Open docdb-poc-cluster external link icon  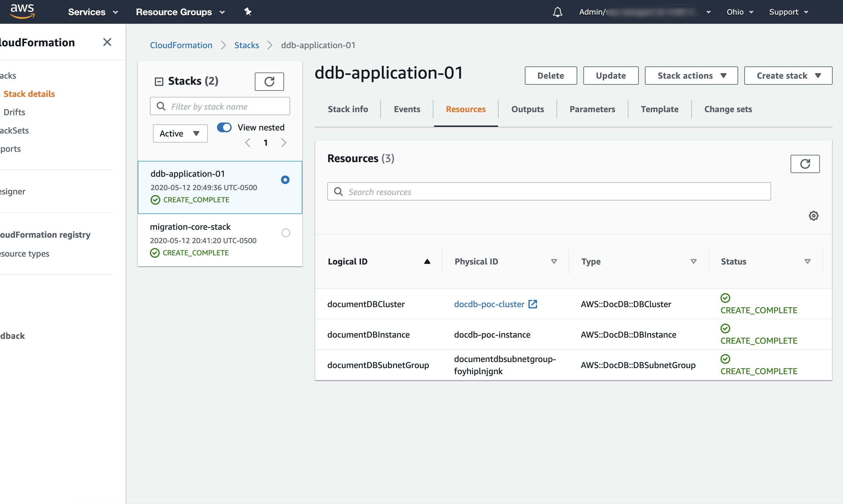coord(532,304)
